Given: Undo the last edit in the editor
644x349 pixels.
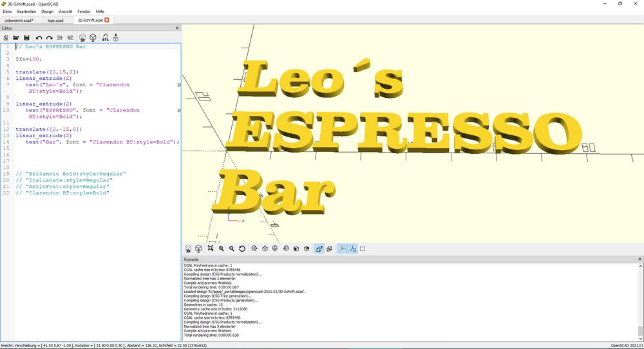Looking at the screenshot, I should click(39, 38).
